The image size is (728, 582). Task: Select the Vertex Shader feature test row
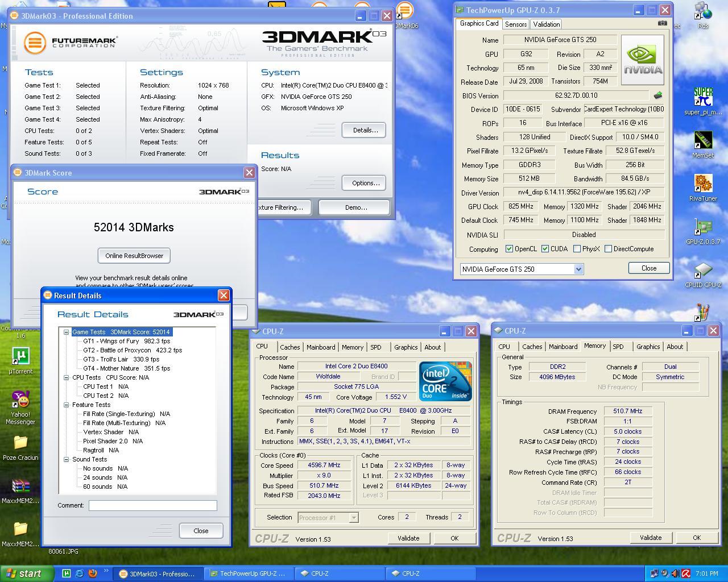tap(110, 432)
